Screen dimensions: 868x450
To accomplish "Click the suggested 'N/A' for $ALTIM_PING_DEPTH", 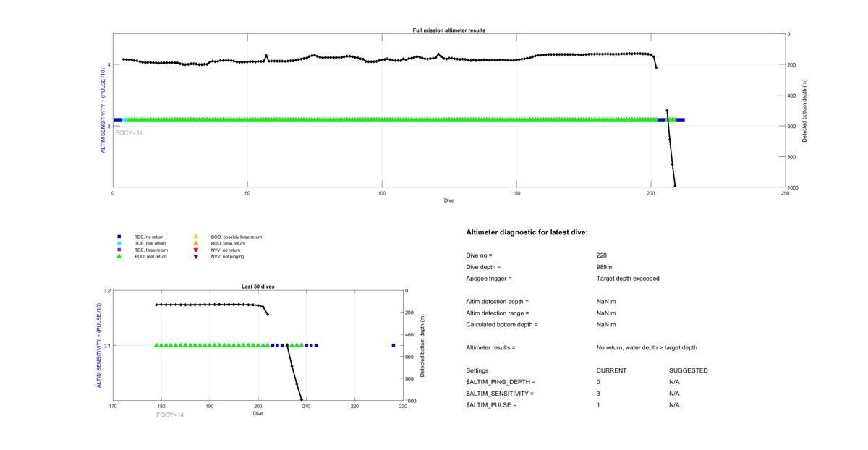I will pyautogui.click(x=675, y=382).
